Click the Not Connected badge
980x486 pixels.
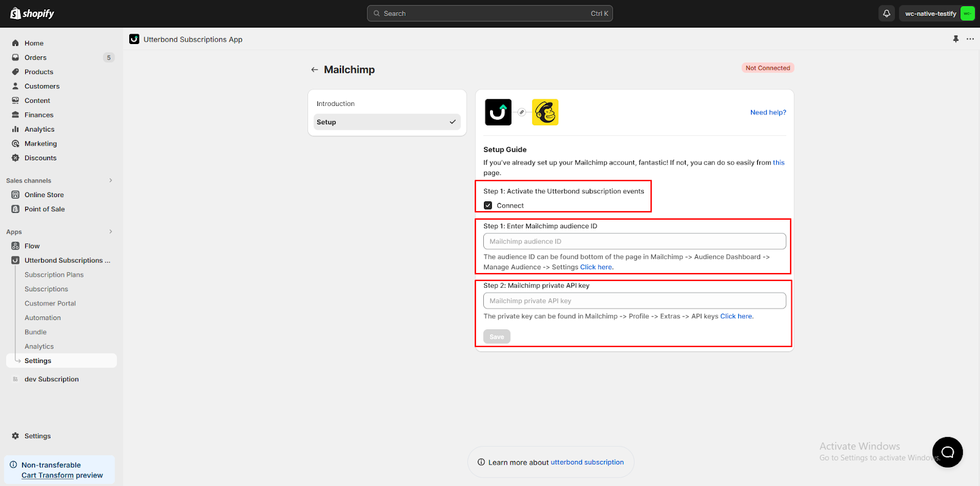point(767,68)
